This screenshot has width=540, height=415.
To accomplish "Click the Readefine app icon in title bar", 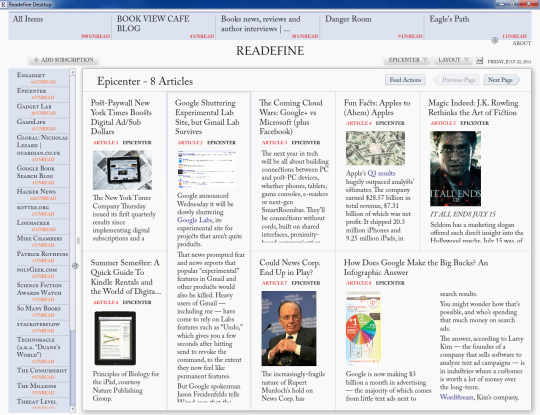I will coord(3,4).
